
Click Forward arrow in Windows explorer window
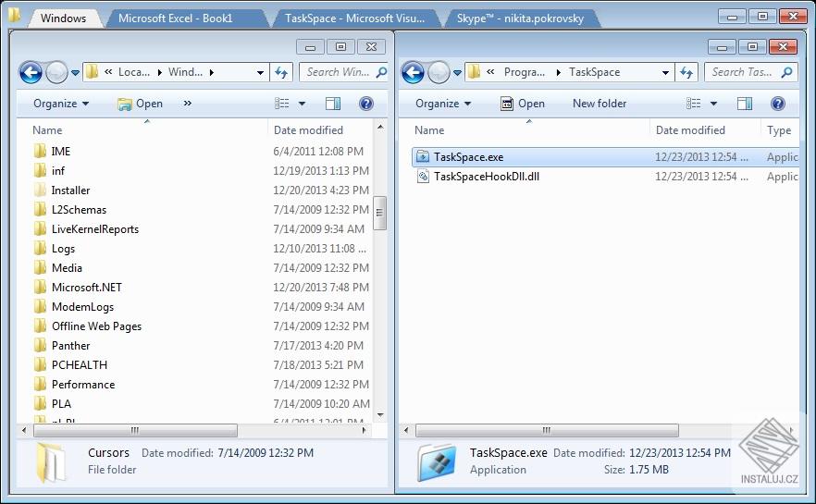56,72
